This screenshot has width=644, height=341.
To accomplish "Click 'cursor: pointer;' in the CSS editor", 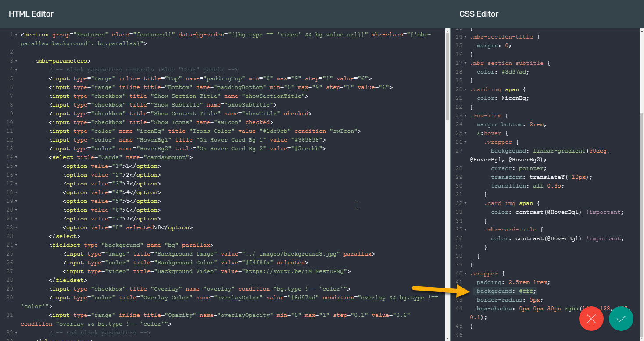I will [519, 168].
